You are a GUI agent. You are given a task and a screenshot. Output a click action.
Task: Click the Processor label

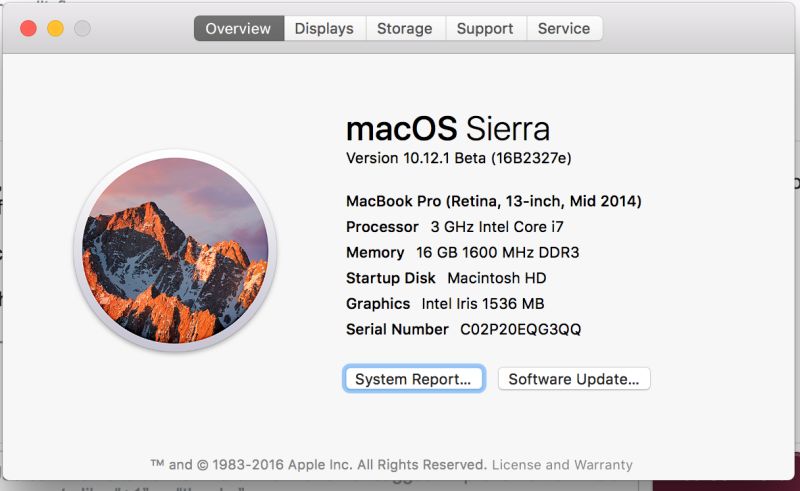382,227
